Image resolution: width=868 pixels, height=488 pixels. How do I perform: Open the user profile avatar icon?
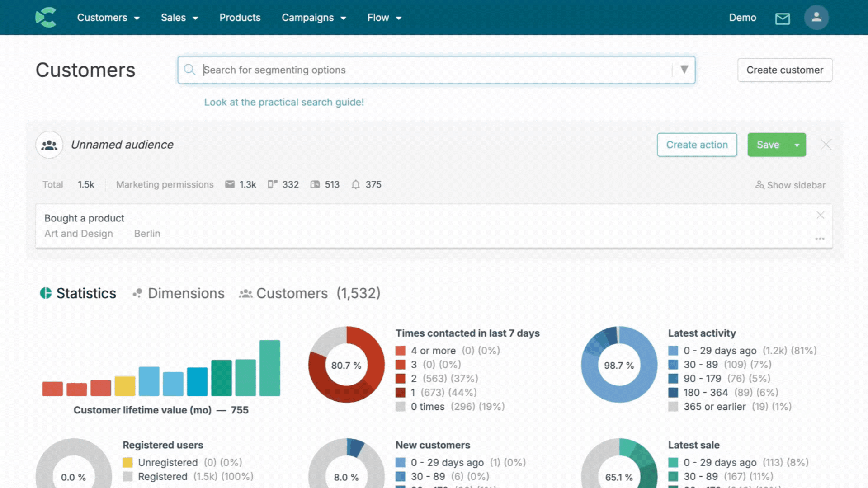(816, 18)
